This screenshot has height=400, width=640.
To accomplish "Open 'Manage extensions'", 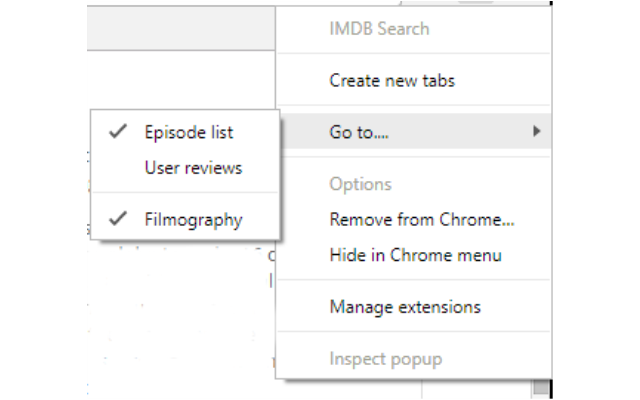I will click(x=413, y=307).
